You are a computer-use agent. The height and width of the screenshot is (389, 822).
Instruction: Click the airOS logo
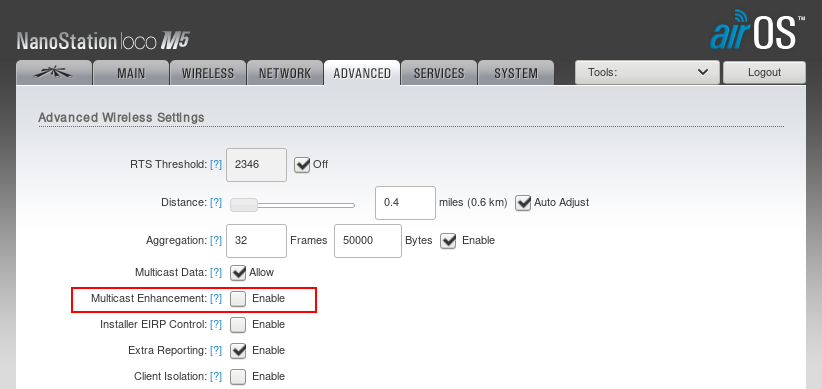coord(758,30)
